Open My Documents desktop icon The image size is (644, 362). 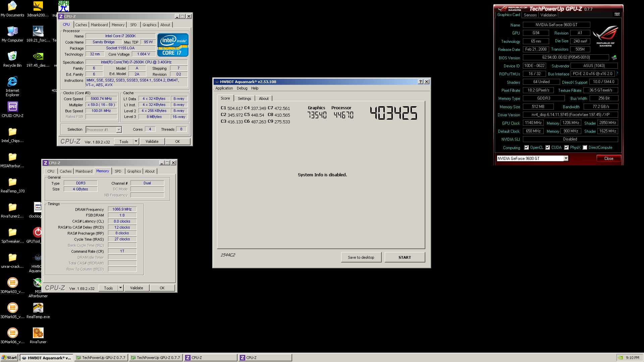pos(12,9)
